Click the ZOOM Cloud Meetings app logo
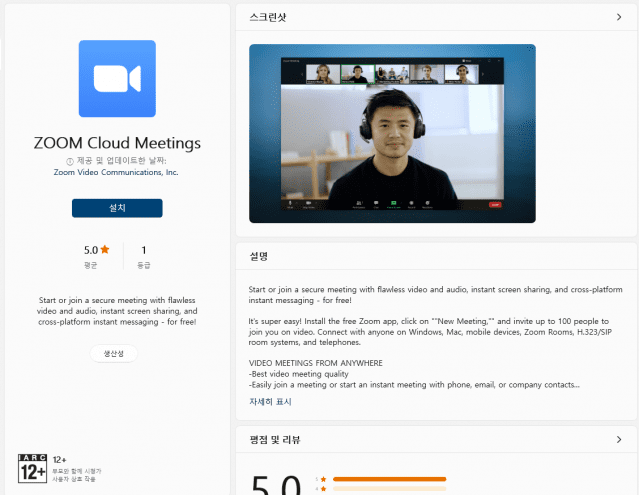 (x=117, y=79)
